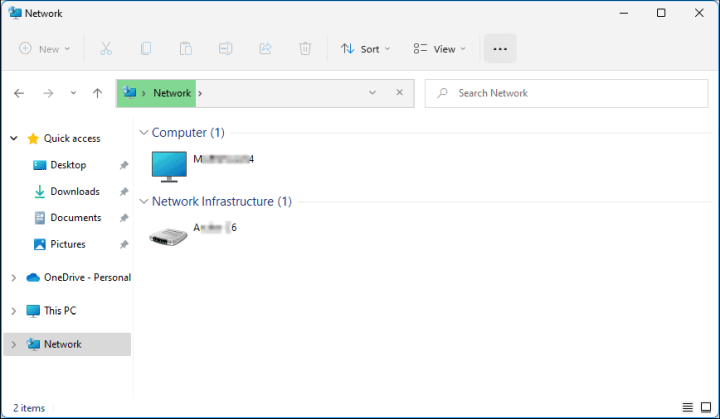Click the search magnifier icon
Image resolution: width=720 pixels, height=419 pixels.
(442, 93)
